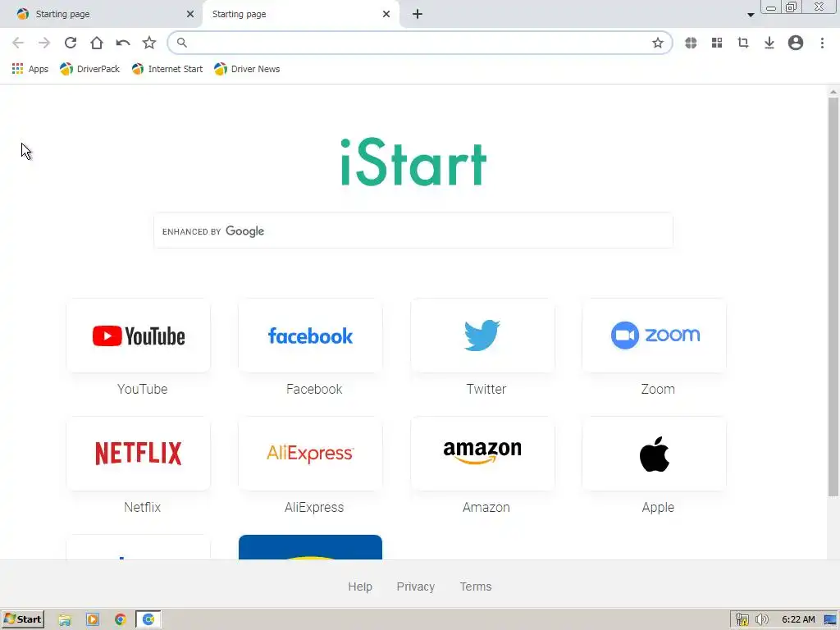Viewport: 840px width, 630px height.
Task: Open the Apps bookmark
Action: tap(30, 69)
